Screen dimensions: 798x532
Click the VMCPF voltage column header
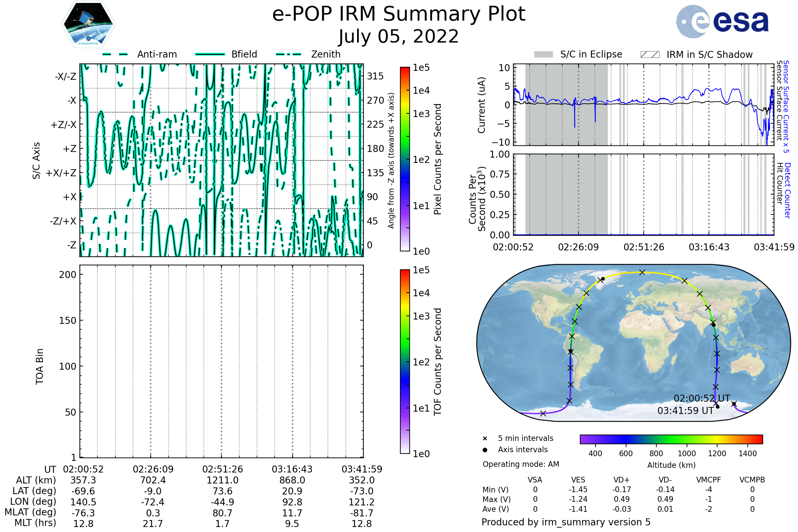(709, 480)
